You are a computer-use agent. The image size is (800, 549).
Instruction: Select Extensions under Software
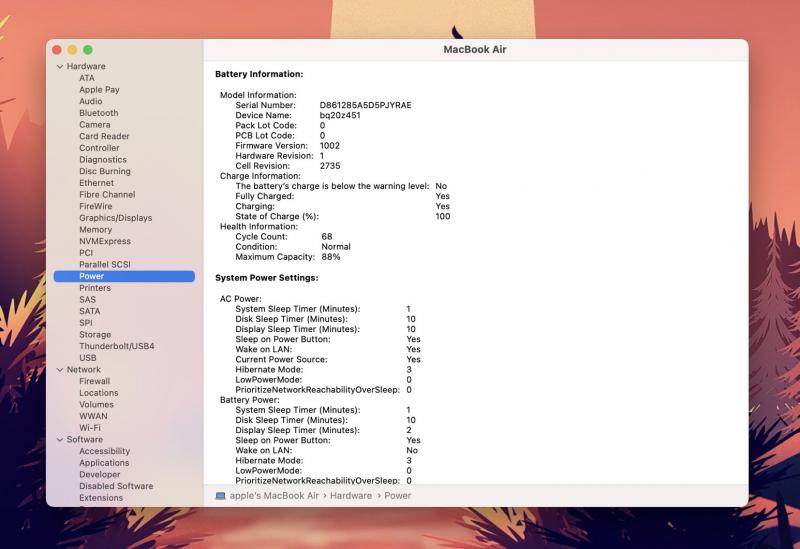[101, 498]
